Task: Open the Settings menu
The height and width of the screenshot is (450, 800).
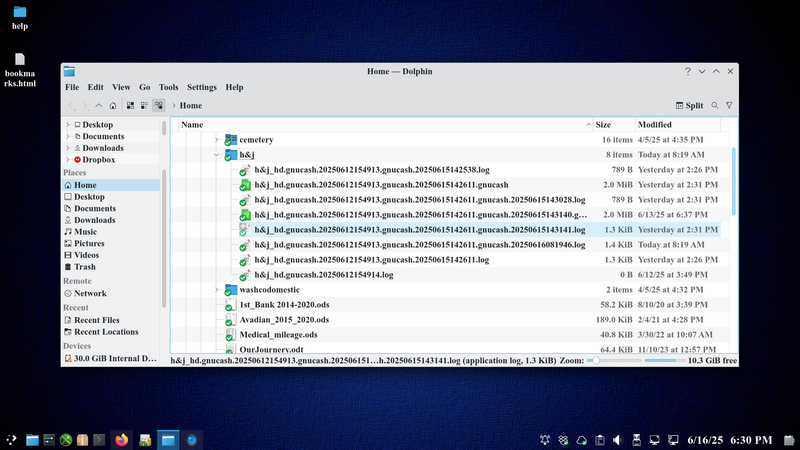Action: [201, 87]
